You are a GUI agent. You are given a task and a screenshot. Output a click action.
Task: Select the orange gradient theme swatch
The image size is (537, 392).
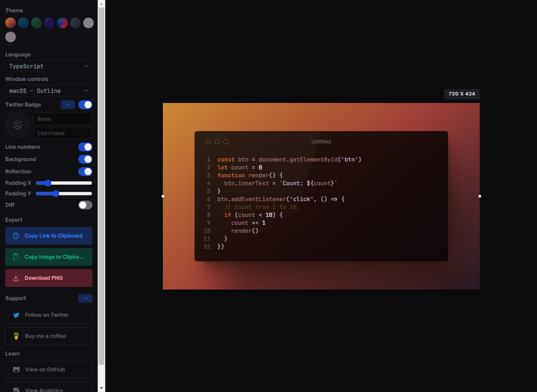pos(11,23)
